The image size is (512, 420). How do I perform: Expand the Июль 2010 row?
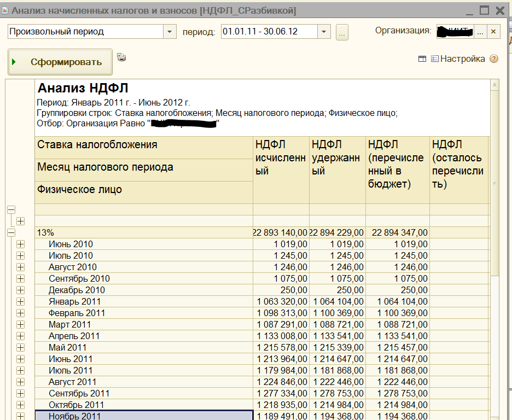[x=20, y=255]
